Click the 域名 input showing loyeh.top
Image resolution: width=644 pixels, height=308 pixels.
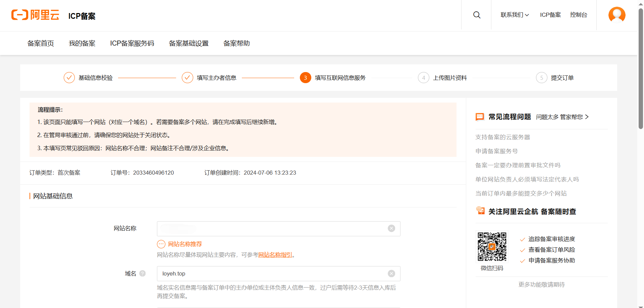[x=268, y=273]
